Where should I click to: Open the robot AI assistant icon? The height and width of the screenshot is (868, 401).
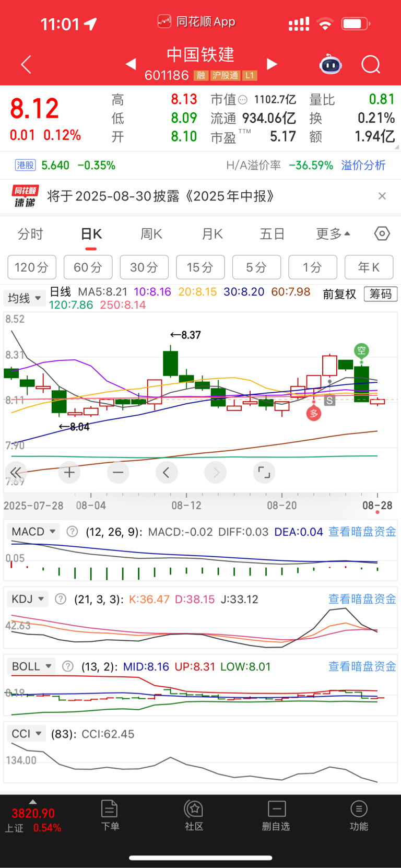(331, 64)
